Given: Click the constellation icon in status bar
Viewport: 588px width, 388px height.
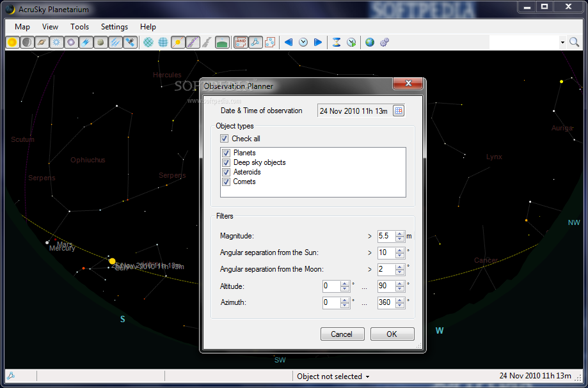Looking at the screenshot, I should (x=11, y=376).
